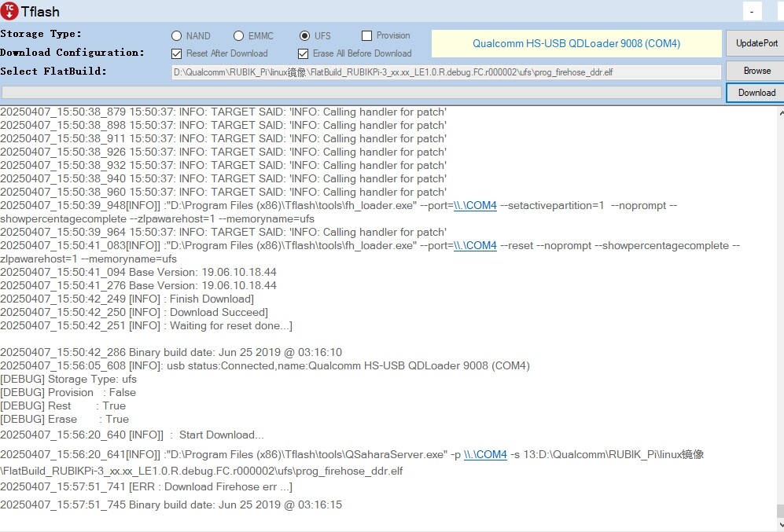Enable the Provision checkbox

(x=366, y=36)
